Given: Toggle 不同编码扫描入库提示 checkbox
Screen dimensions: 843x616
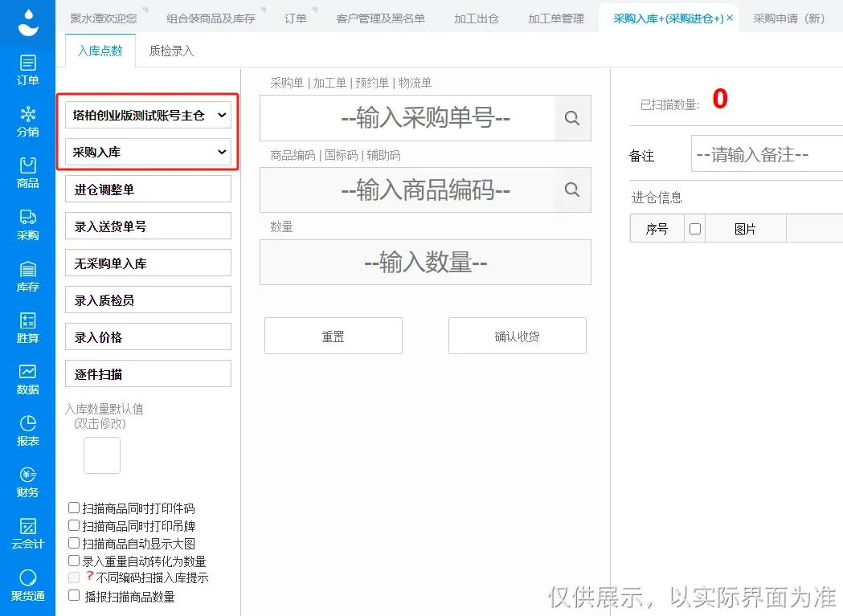Looking at the screenshot, I should [x=74, y=577].
